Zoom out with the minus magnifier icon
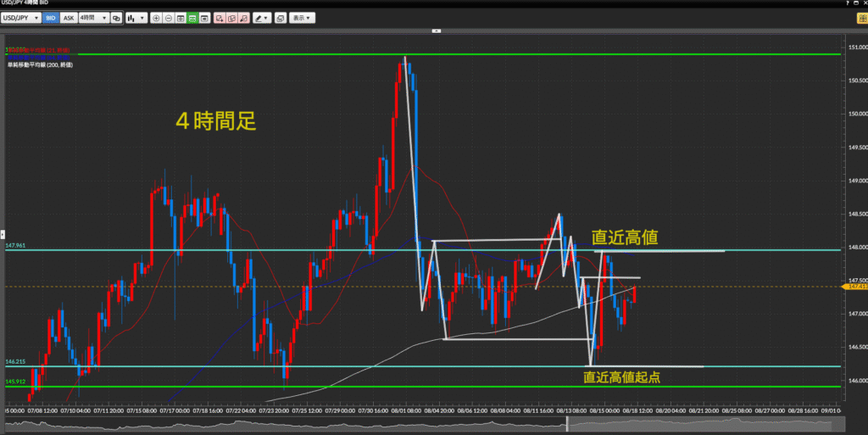 tap(169, 19)
